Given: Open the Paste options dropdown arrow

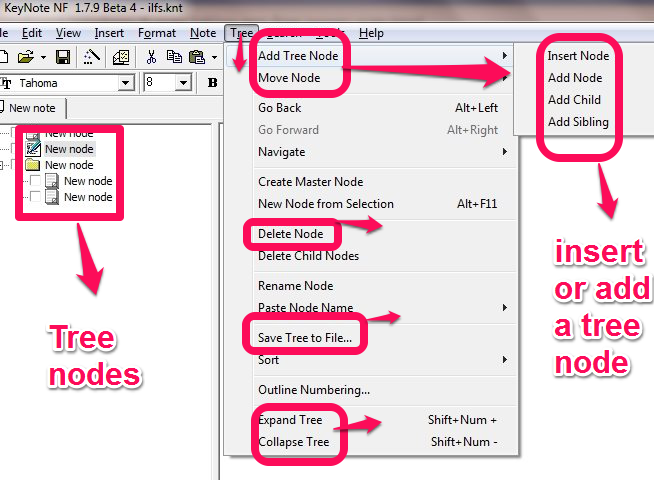Looking at the screenshot, I should [x=214, y=58].
